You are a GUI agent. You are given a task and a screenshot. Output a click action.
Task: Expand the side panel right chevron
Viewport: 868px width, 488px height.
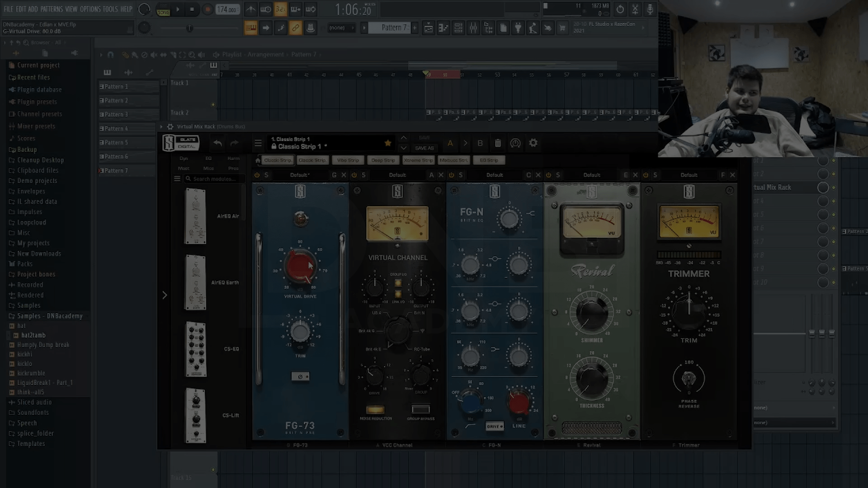pyautogui.click(x=165, y=295)
